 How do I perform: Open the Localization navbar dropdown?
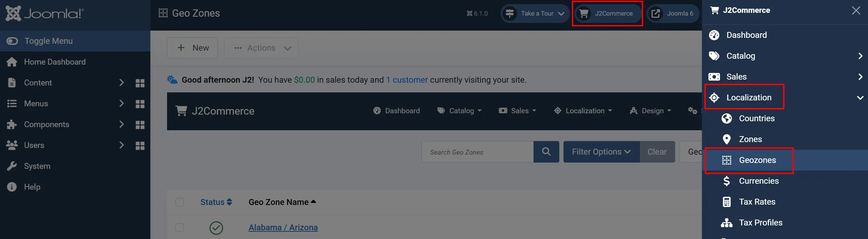pos(583,111)
